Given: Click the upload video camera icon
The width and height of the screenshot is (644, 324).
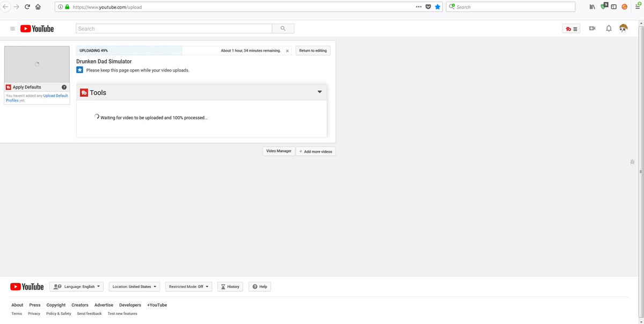Looking at the screenshot, I should (x=592, y=28).
